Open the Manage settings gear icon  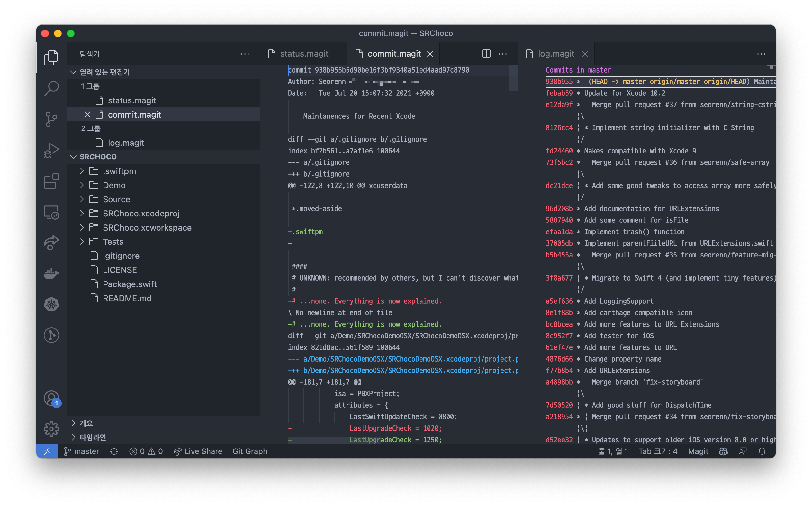point(51,429)
